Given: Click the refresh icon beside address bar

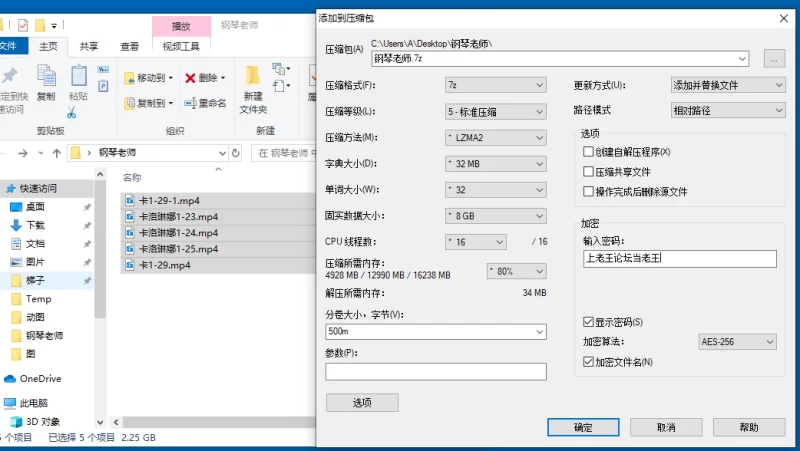Looking at the screenshot, I should pos(235,153).
